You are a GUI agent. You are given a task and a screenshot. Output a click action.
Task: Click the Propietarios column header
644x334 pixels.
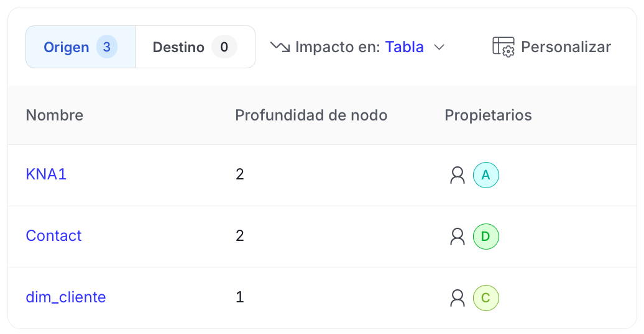coord(488,115)
